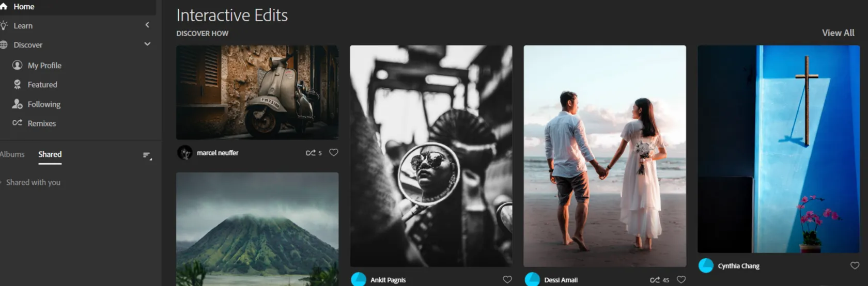
Task: Click the Discover globe icon
Action: pos(4,45)
